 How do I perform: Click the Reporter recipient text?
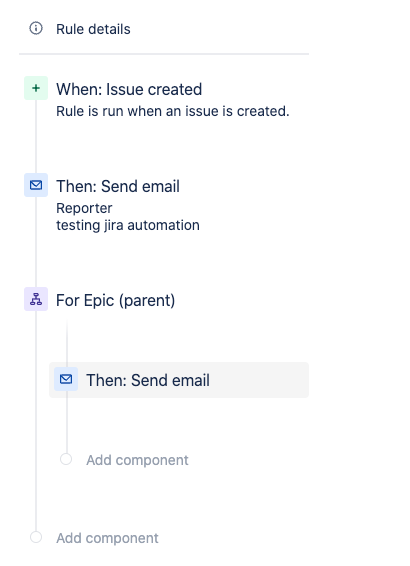tap(84, 208)
